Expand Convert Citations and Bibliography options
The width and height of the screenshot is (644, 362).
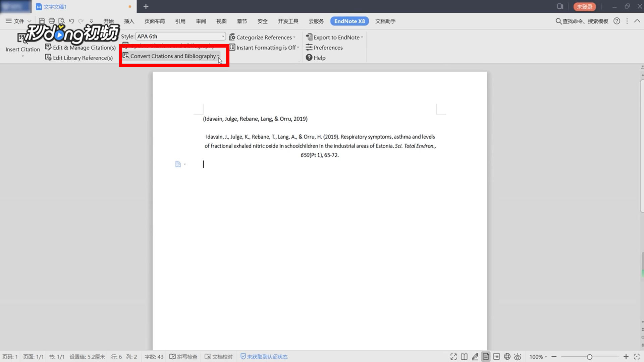[219, 56]
